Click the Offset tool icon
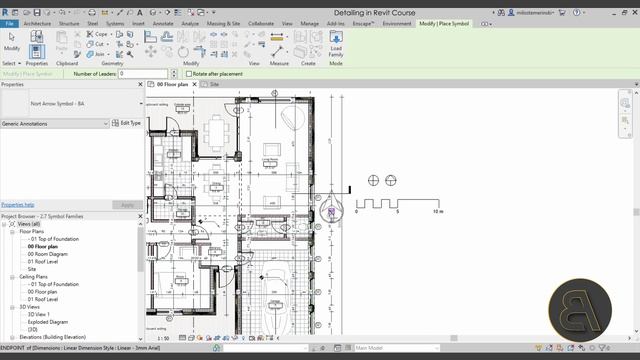The width and height of the screenshot is (640, 360). 167,37
